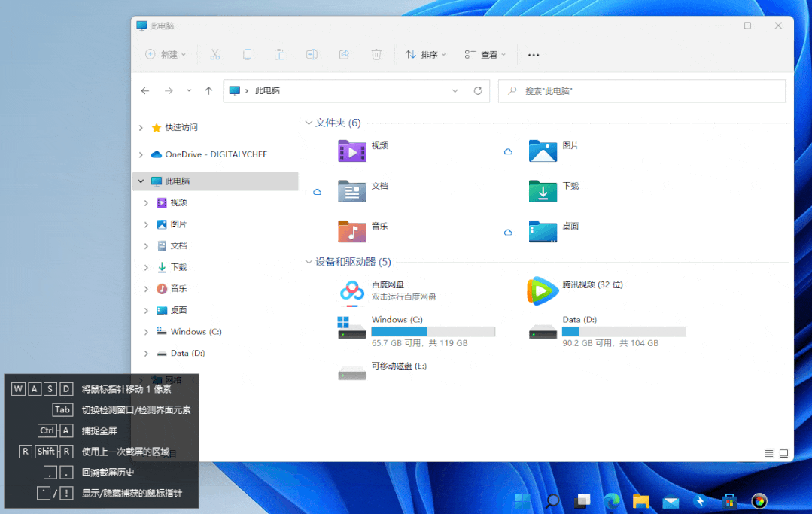812x514 pixels.
Task: Click the Refresh icon in address bar
Action: point(477,90)
